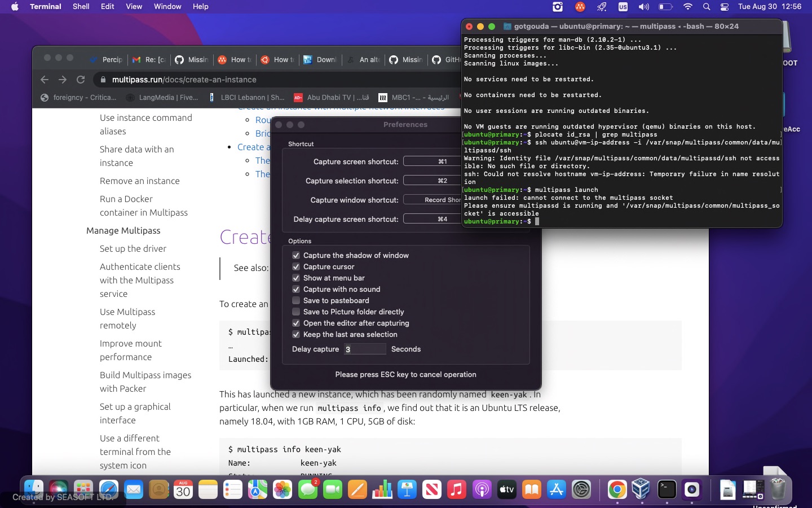812x508 pixels.
Task: Open the Remove an instance docs page
Action: click(140, 181)
